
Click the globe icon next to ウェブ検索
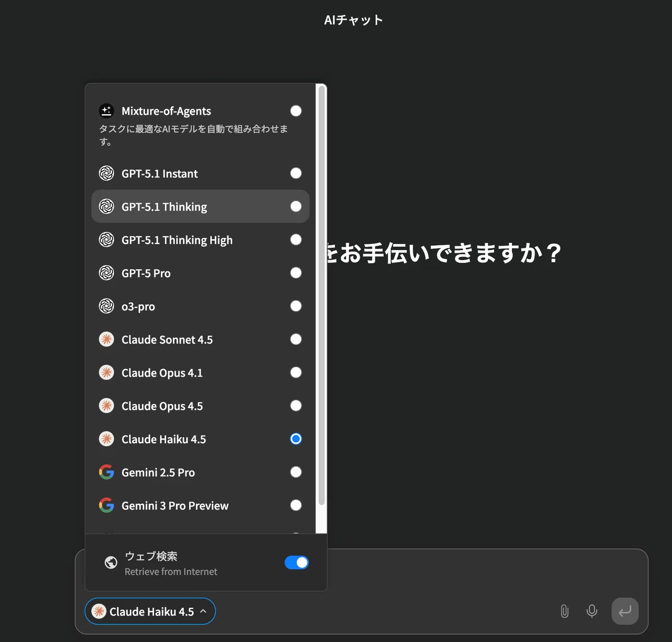coord(111,563)
